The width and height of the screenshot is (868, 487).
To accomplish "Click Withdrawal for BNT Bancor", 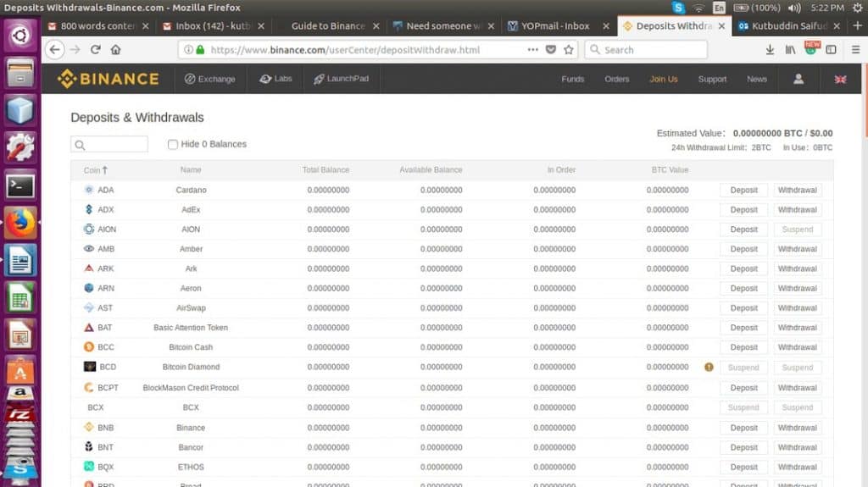I will [797, 447].
